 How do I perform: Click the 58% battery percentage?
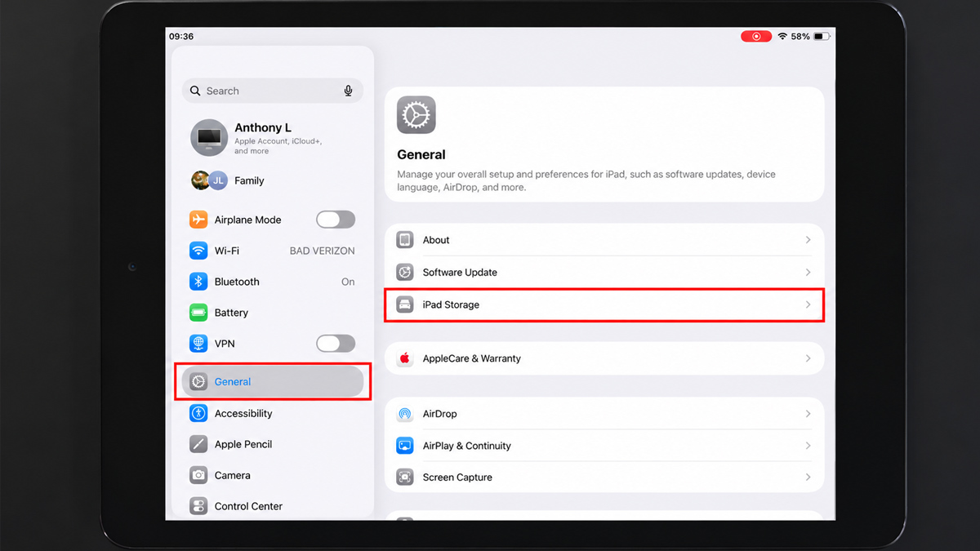800,37
